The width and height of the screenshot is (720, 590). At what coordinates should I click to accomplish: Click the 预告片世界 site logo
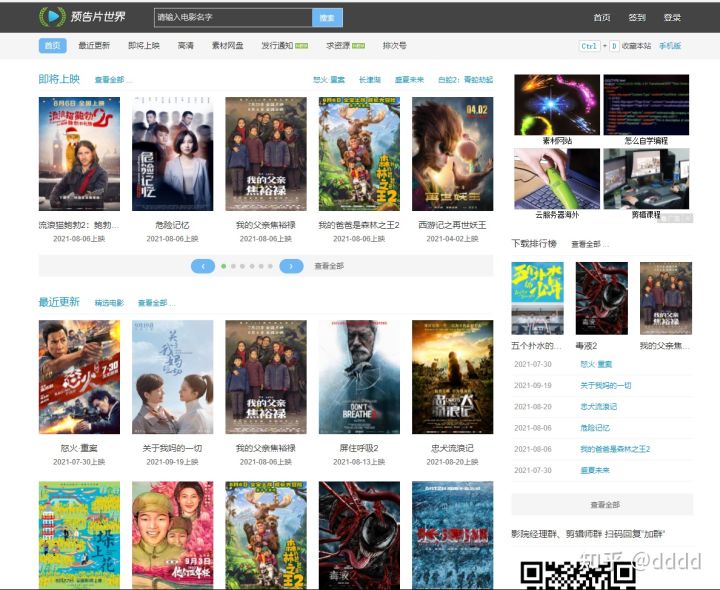[83, 17]
